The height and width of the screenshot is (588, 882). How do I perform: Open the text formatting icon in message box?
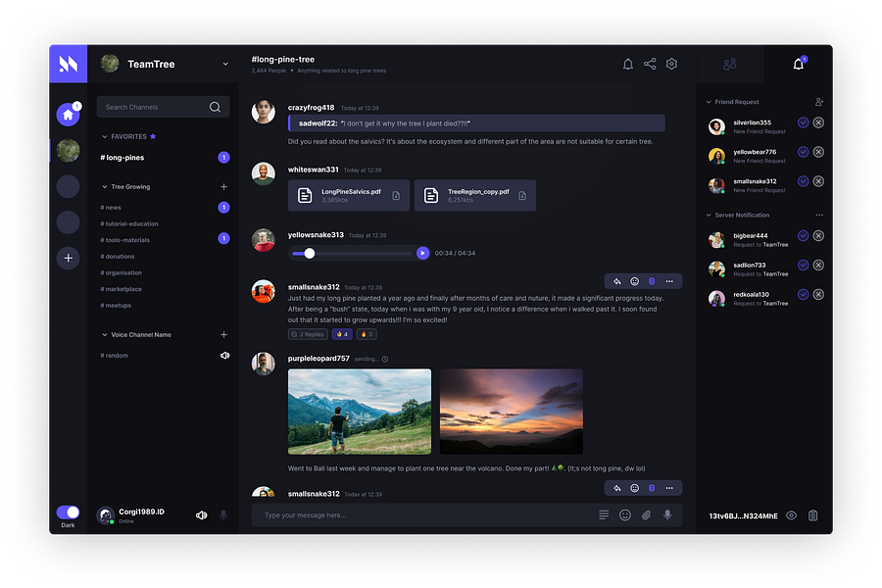[x=604, y=514]
